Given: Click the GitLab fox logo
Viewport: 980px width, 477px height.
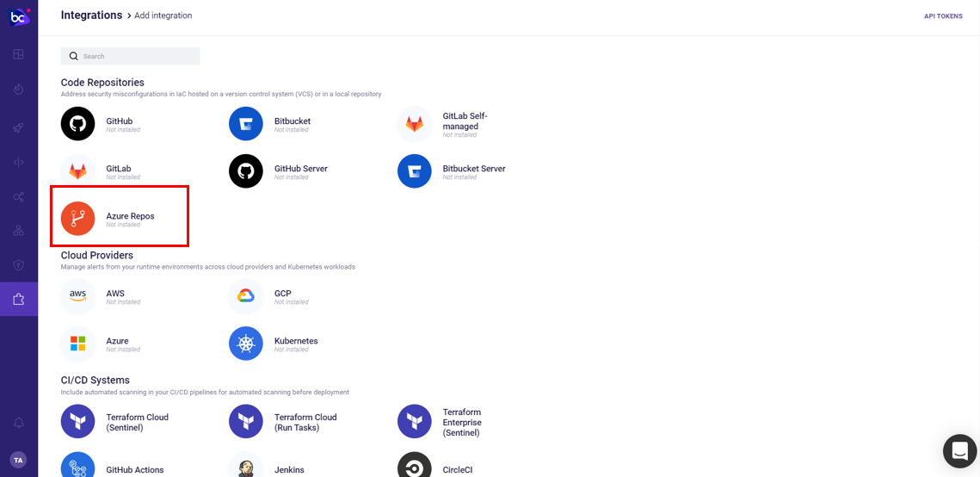Looking at the screenshot, I should pyautogui.click(x=77, y=171).
